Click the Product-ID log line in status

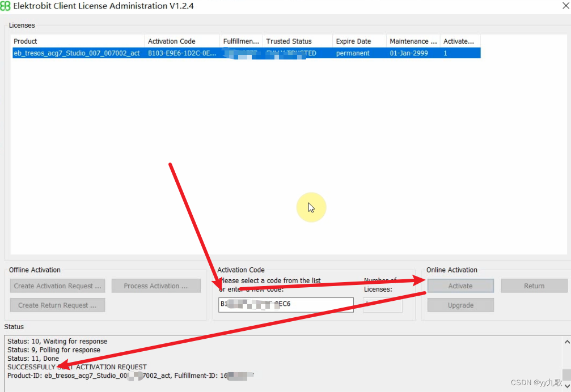point(130,376)
